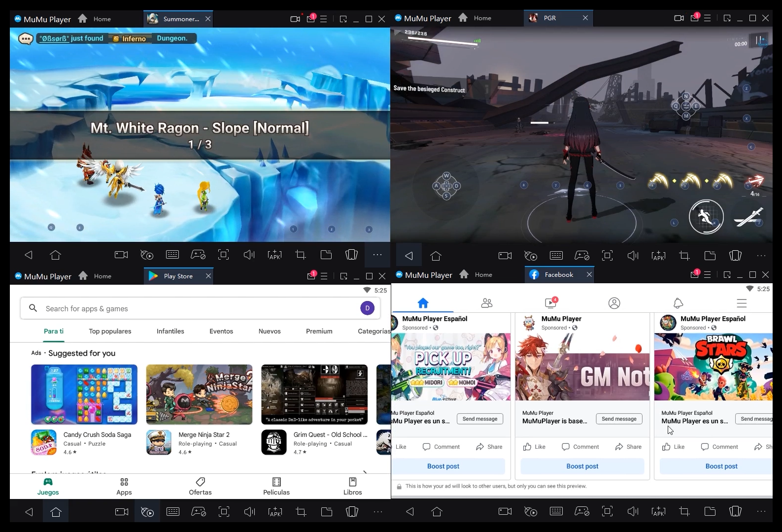Click APK install icon in Summoners War window
Screen dimensions: 782x532
(274, 255)
